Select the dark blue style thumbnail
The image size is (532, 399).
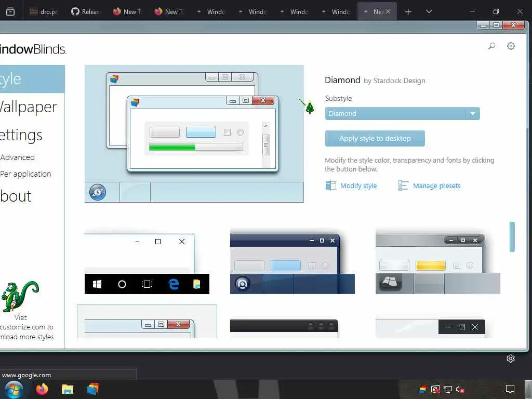[x=292, y=262]
